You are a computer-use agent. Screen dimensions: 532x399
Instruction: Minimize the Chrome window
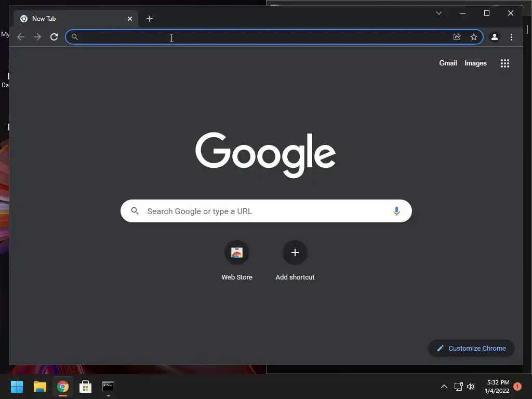463,13
